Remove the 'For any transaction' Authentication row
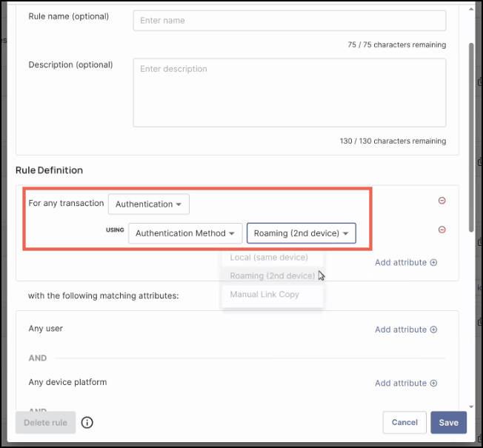This screenshot has height=448, width=483. (442, 201)
